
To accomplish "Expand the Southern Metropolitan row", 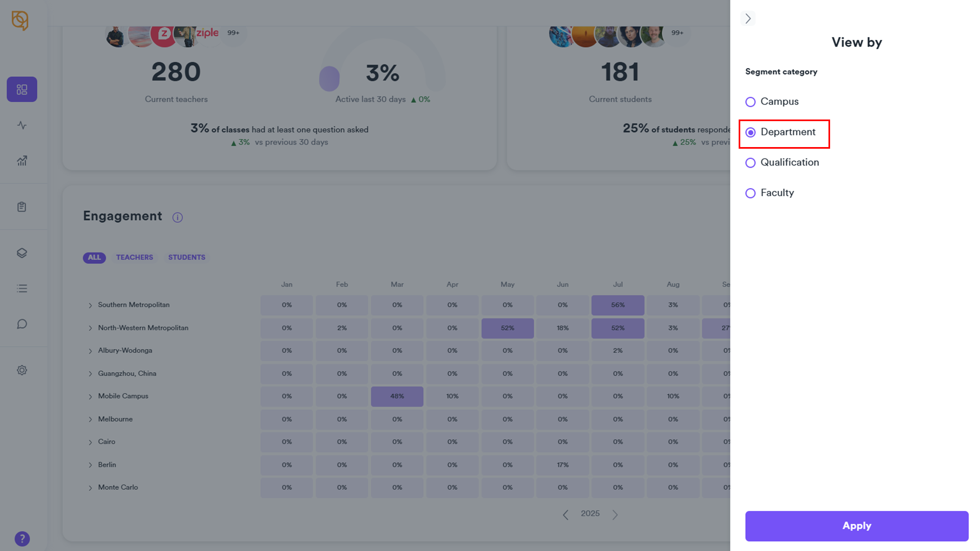I will (x=90, y=306).
